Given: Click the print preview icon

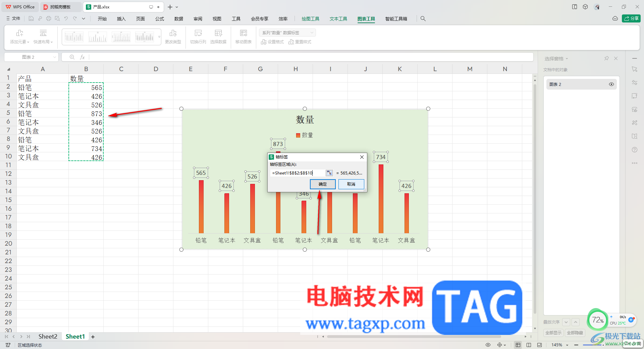Looking at the screenshot, I should pos(57,19).
